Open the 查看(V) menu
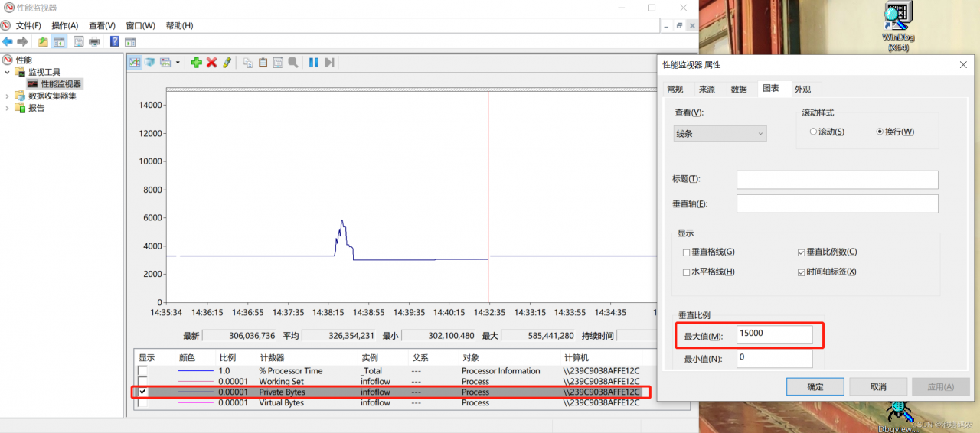 [102, 25]
